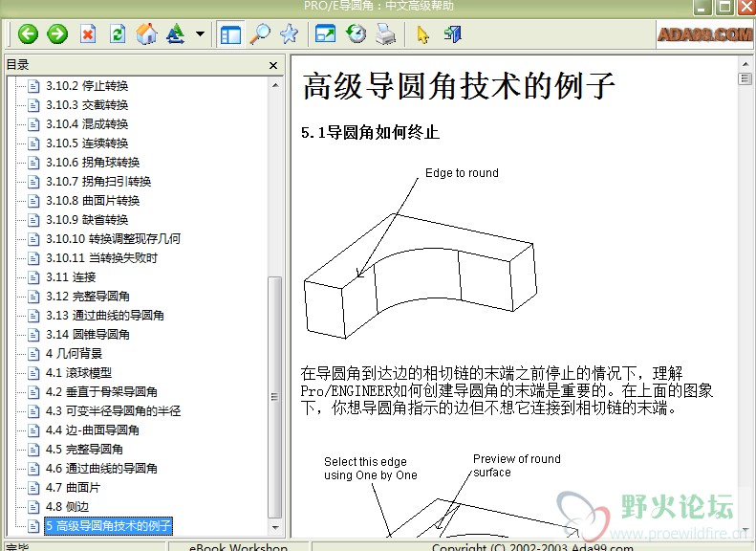Open topic 3.10.10 转换调整现存几何

pyautogui.click(x=114, y=239)
